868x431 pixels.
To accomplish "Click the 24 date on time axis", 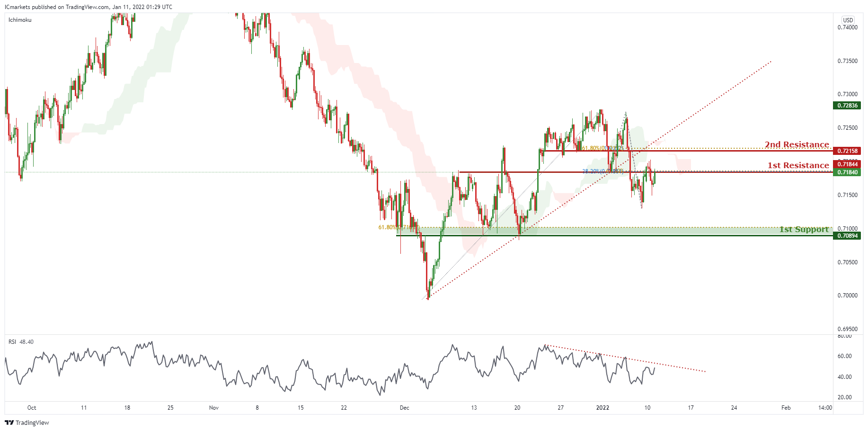I will tap(734, 408).
